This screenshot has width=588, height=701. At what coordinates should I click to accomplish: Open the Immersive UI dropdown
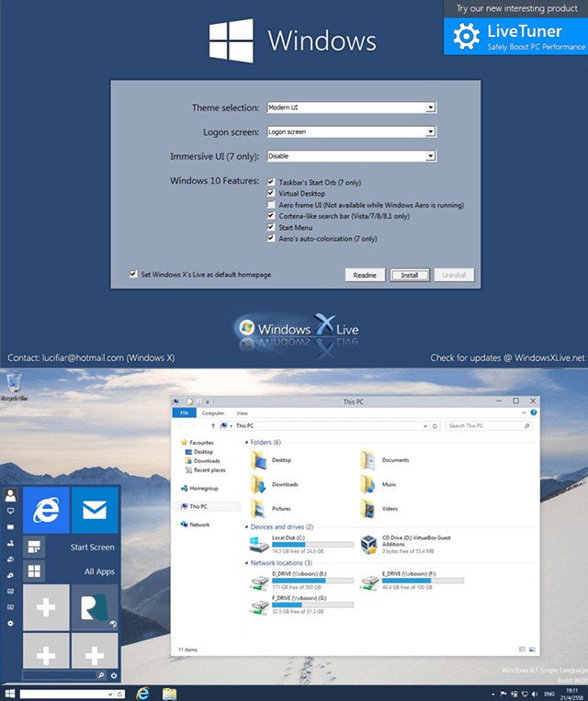click(x=352, y=156)
